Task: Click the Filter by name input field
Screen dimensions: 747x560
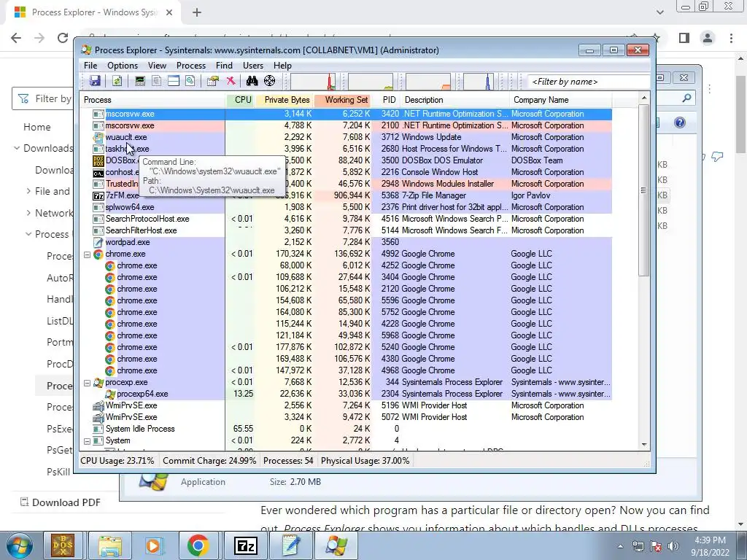Action: click(x=589, y=82)
